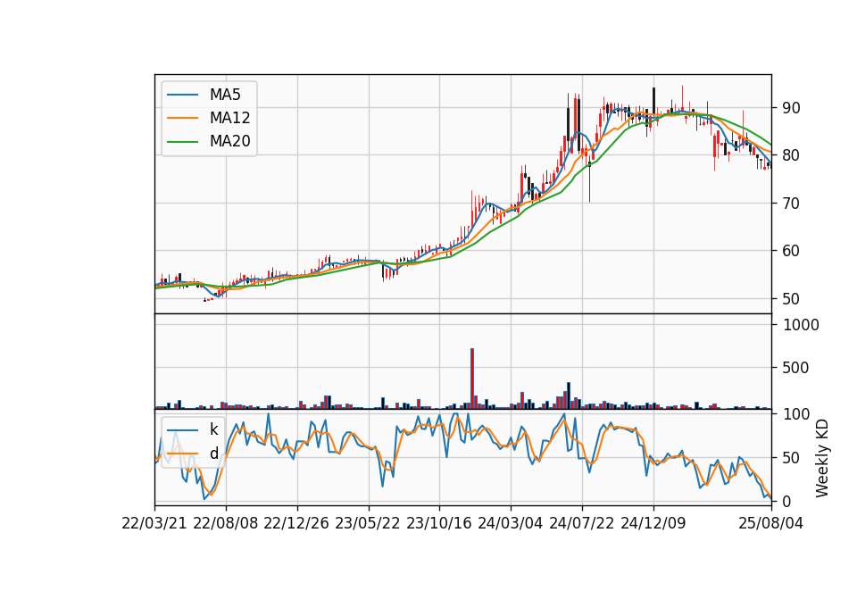Click the MA5 legend label
The image size is (857, 616).
click(225, 95)
